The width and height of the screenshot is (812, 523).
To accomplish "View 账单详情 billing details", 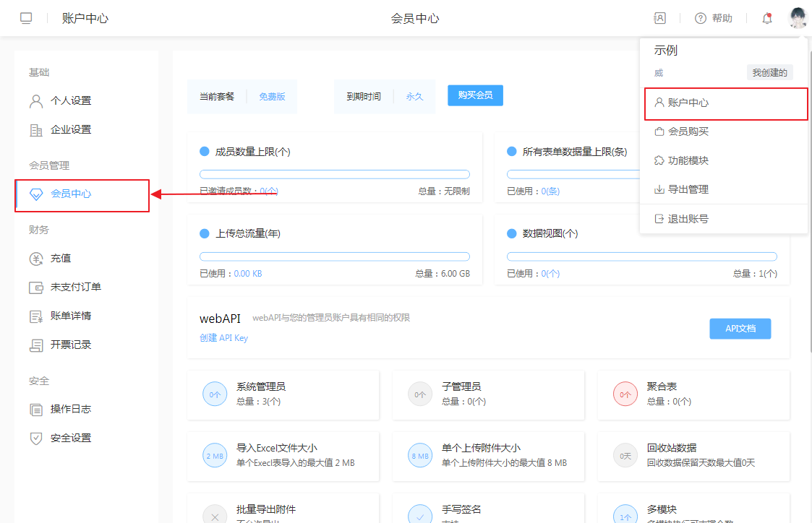I will click(x=70, y=316).
